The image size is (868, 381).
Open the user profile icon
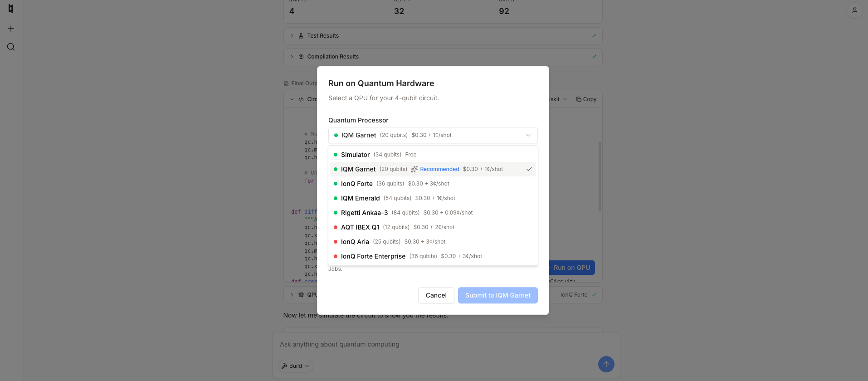tap(854, 10)
